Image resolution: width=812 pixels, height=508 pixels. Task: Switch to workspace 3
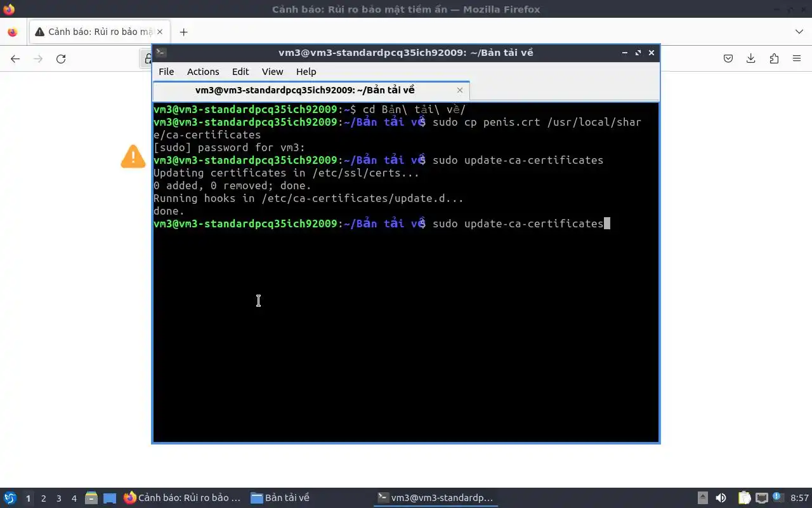click(x=58, y=498)
